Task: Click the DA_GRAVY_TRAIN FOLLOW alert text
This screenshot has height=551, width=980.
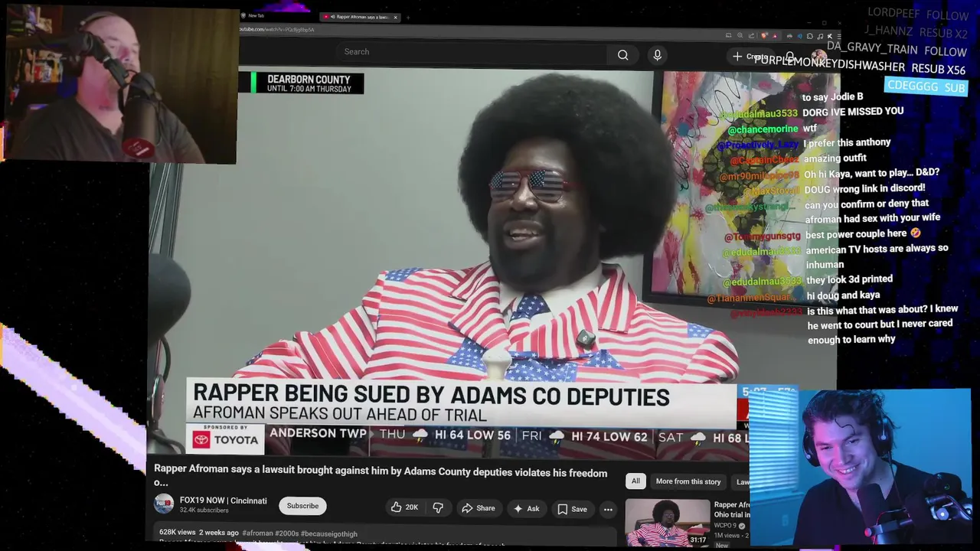Action: (897, 50)
